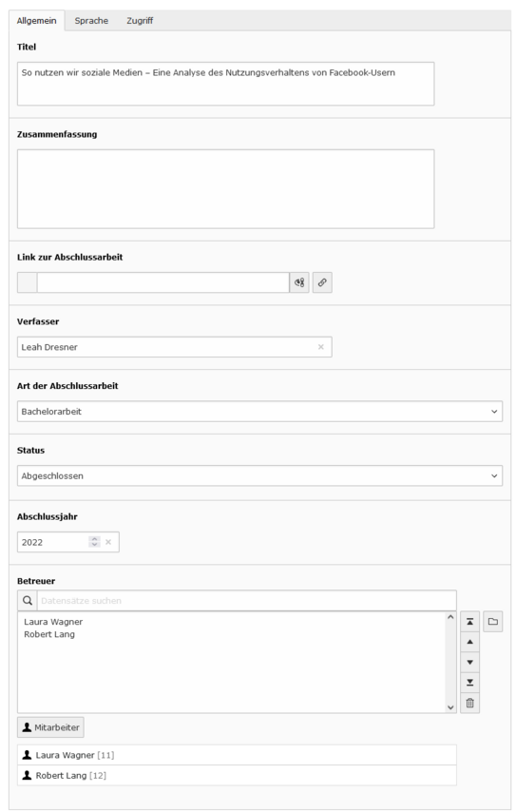Move selected Betreuer down one position
Image resolution: width=516 pixels, height=812 pixels.
[x=470, y=663]
